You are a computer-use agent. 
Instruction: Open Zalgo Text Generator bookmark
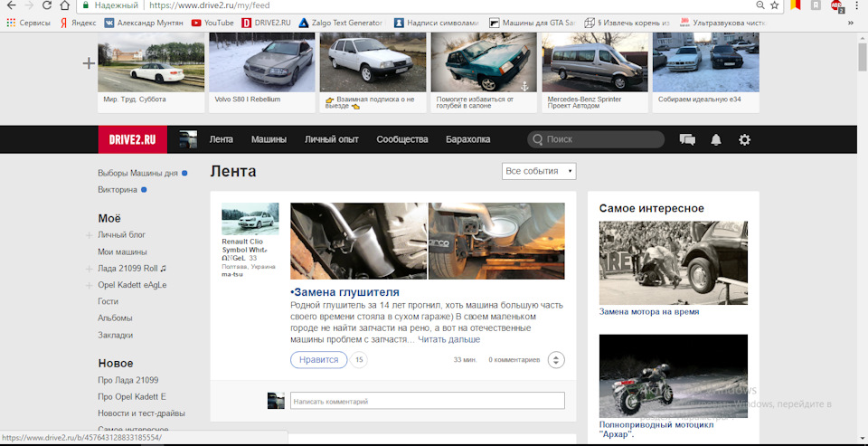click(341, 23)
